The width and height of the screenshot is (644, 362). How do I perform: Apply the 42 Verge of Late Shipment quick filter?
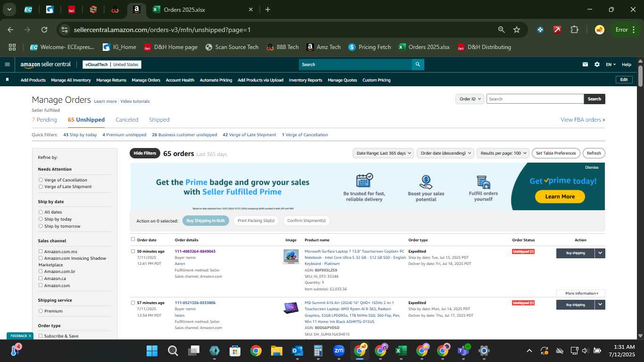[249, 135]
